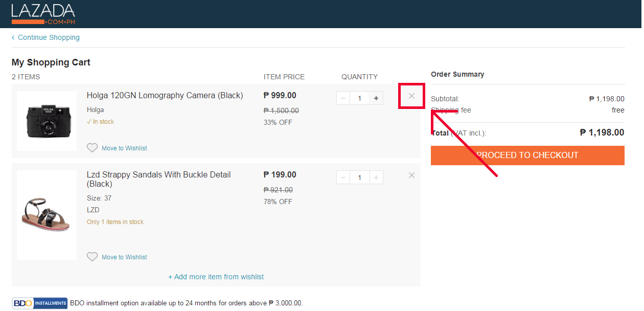Click the LZD brand name

[x=93, y=210]
